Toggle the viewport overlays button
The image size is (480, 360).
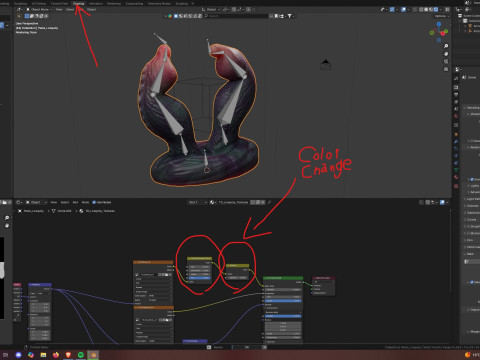click(x=404, y=10)
